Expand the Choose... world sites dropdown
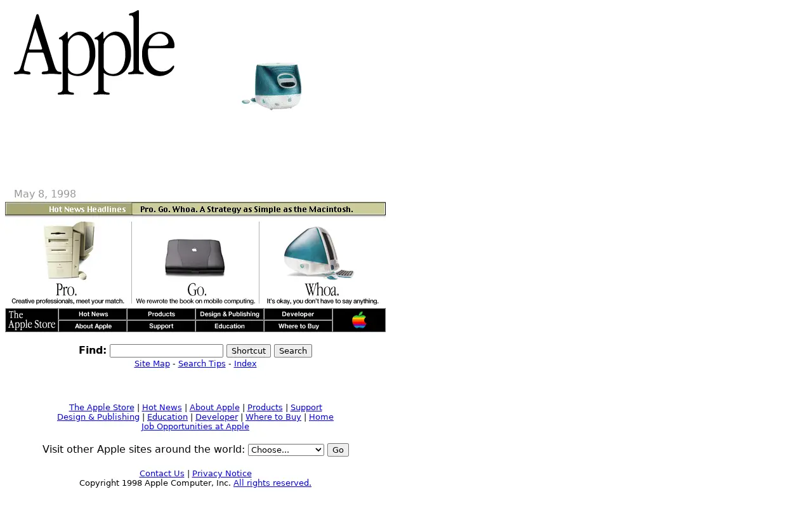 (x=286, y=450)
